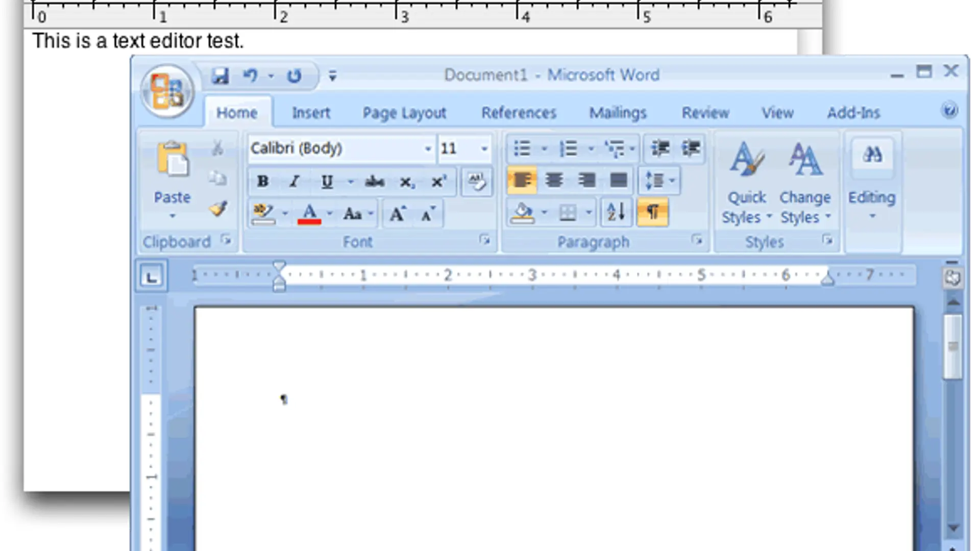Click the Clear Formatting icon

[477, 182]
